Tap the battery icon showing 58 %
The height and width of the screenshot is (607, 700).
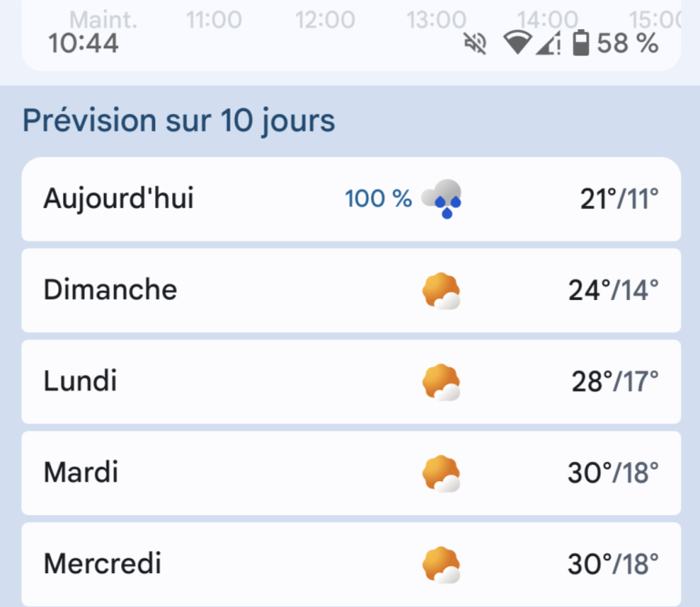[581, 43]
